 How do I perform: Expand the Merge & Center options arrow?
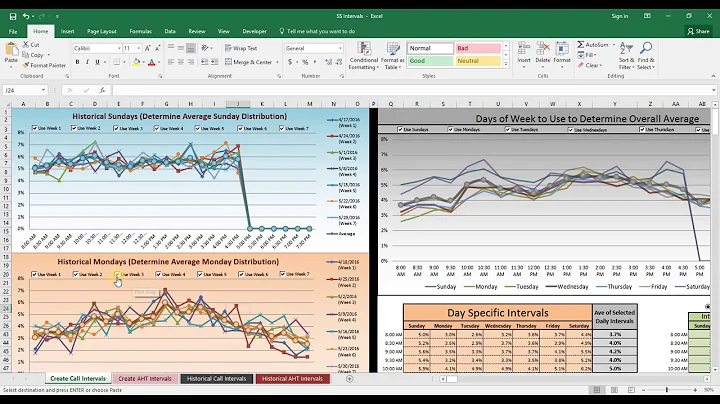[x=277, y=62]
